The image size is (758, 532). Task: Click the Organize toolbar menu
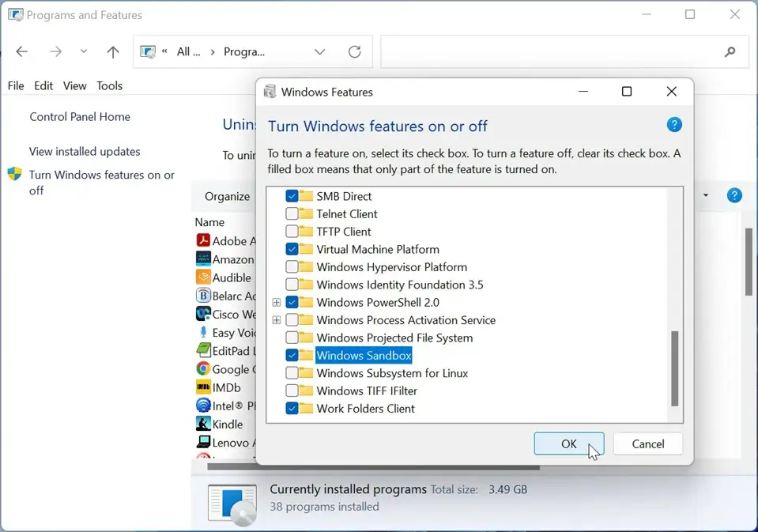coord(227,196)
